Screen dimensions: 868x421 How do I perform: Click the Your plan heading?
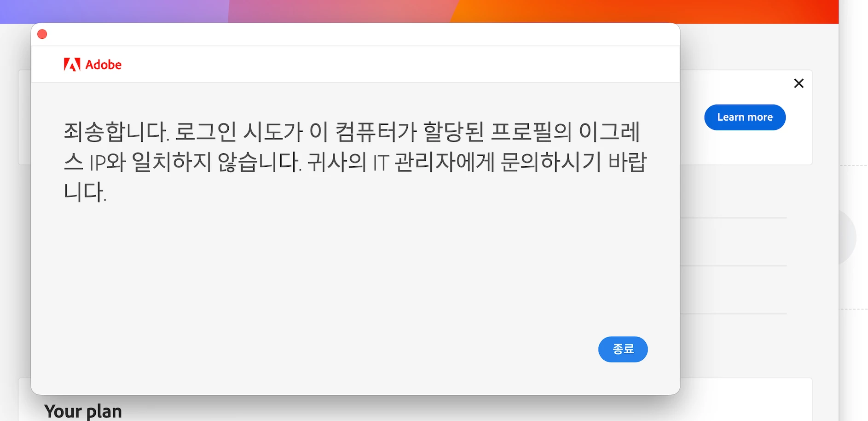83,411
